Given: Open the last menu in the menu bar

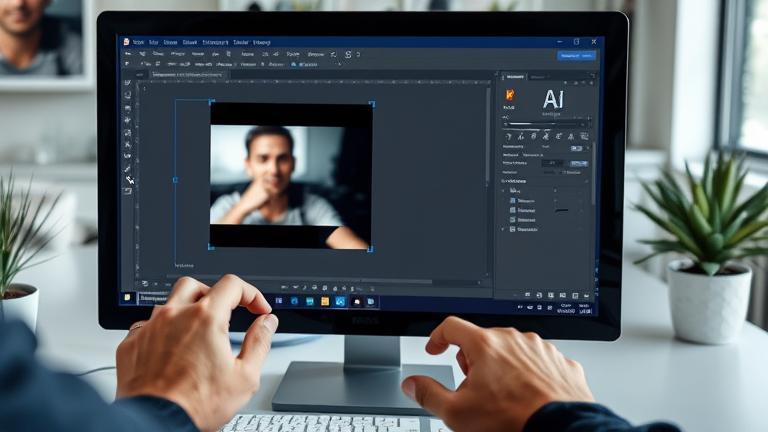Looking at the screenshot, I should (x=262, y=43).
